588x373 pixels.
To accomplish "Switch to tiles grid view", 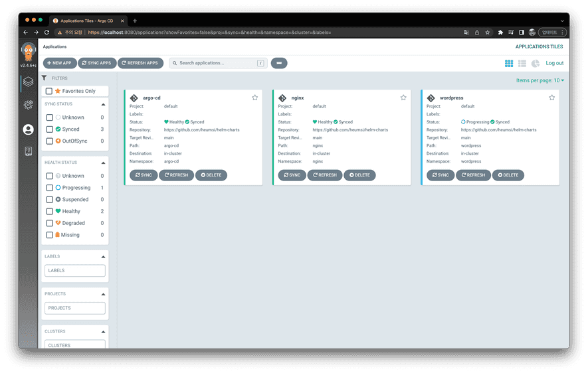I will 509,63.
